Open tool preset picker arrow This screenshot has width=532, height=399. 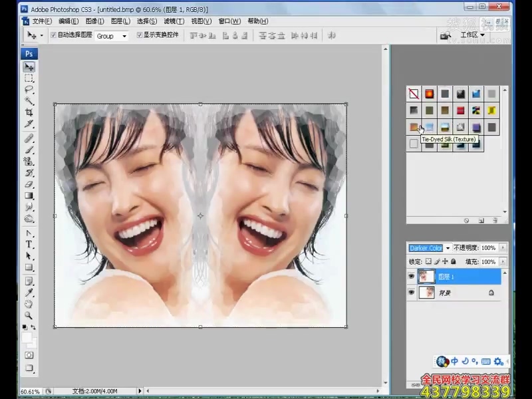[42, 35]
